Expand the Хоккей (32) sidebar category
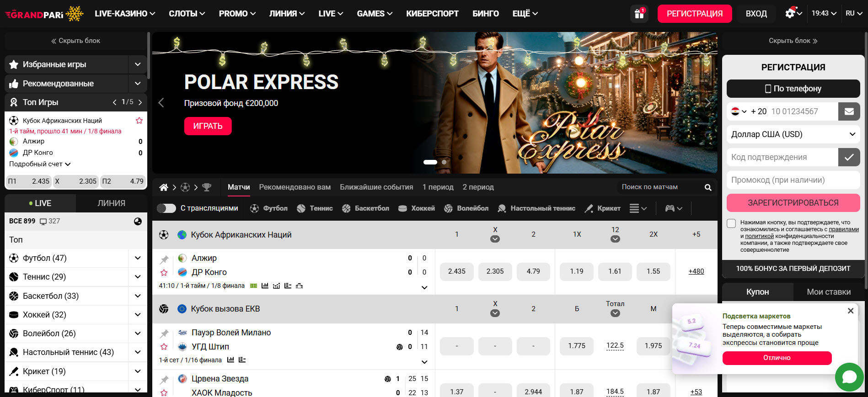The height and width of the screenshot is (397, 868). click(x=138, y=315)
